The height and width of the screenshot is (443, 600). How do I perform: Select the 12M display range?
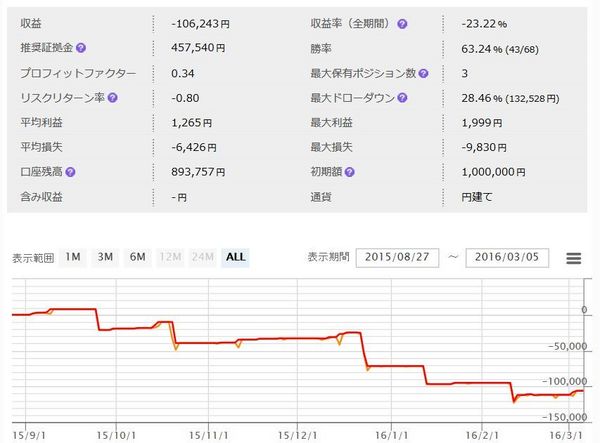tap(170, 257)
